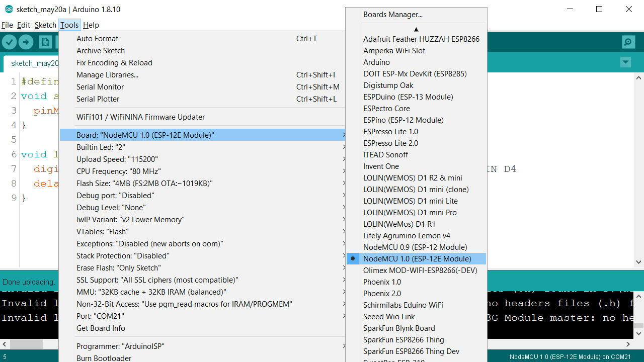
Task: Click the Upload arrow toolbar icon
Action: click(x=26, y=42)
